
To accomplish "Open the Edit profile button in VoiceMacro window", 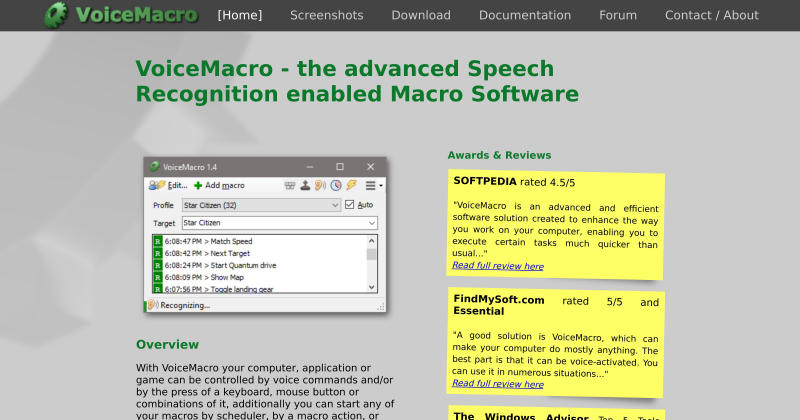I will (168, 185).
